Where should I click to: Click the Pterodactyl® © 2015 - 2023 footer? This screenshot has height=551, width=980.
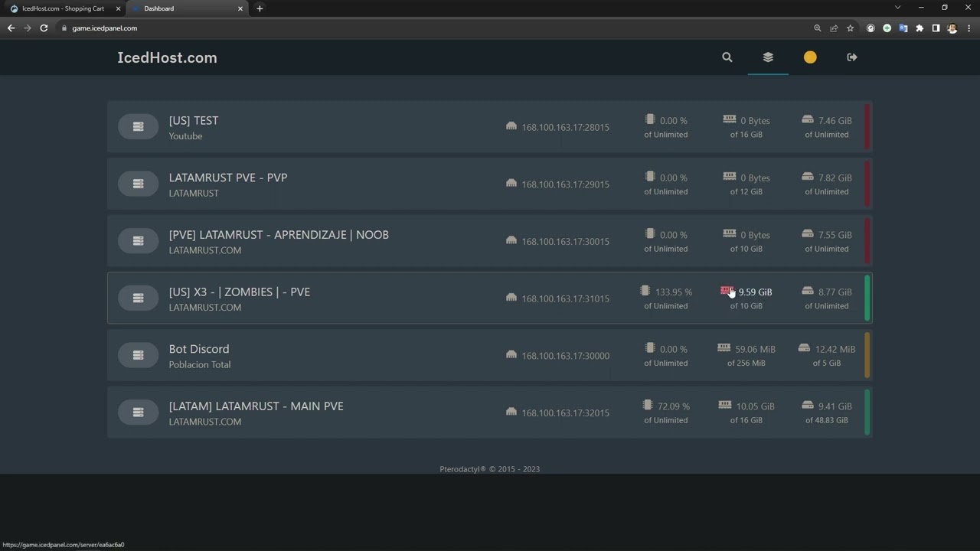pyautogui.click(x=490, y=469)
